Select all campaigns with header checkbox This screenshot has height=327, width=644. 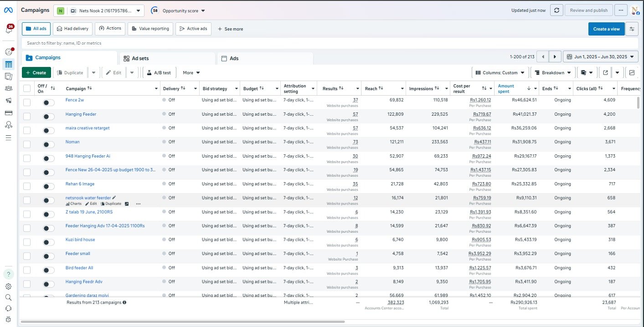pyautogui.click(x=27, y=88)
